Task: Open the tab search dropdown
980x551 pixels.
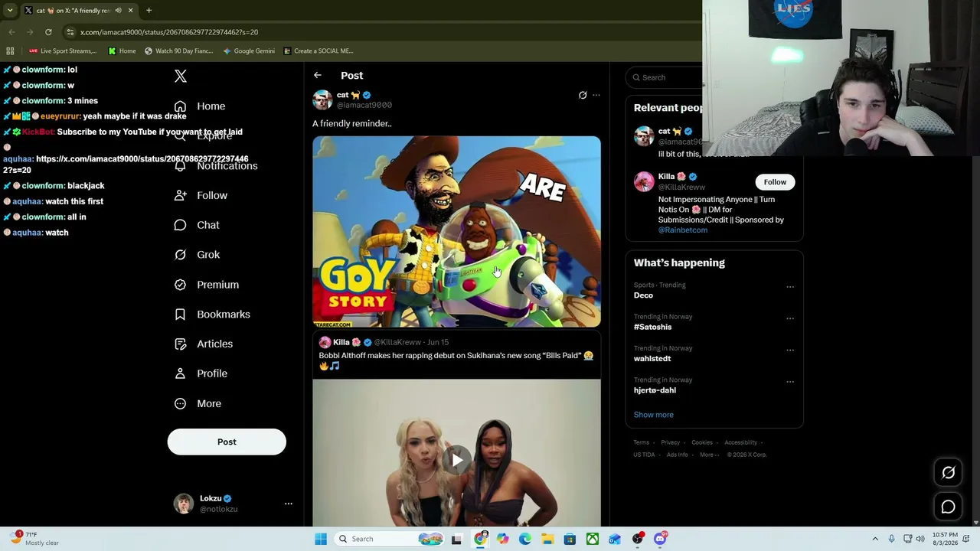Action: tap(10, 10)
